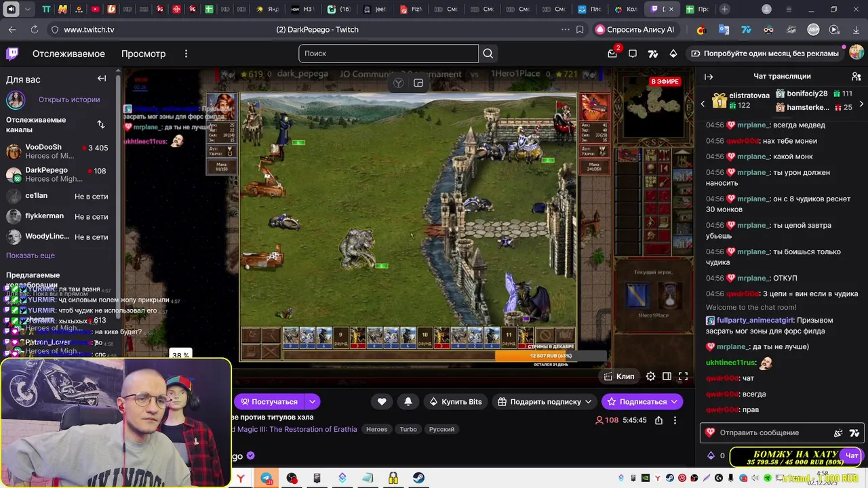This screenshot has width=868, height=488.
Task: Collapse the Для вас sidebar arrow
Action: click(102, 79)
